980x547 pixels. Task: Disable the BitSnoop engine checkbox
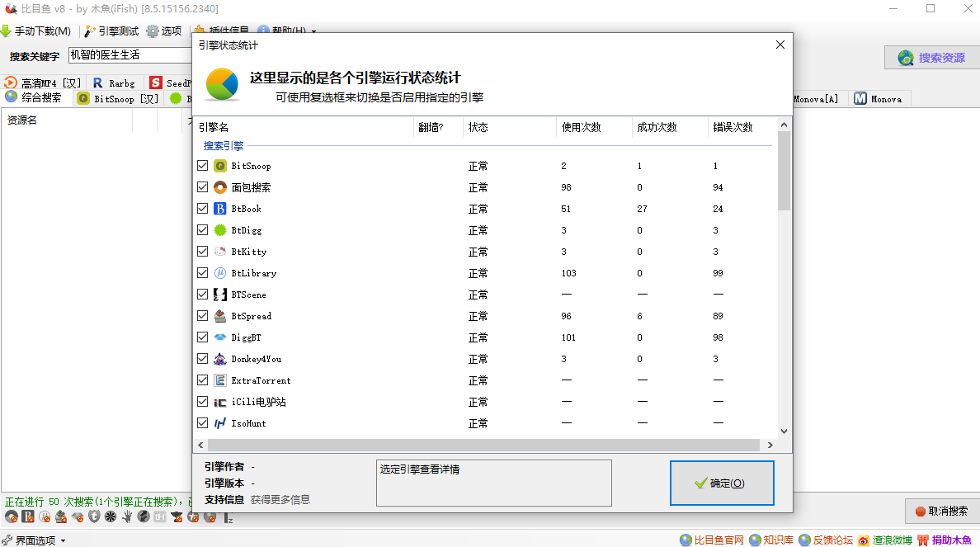pyautogui.click(x=202, y=166)
